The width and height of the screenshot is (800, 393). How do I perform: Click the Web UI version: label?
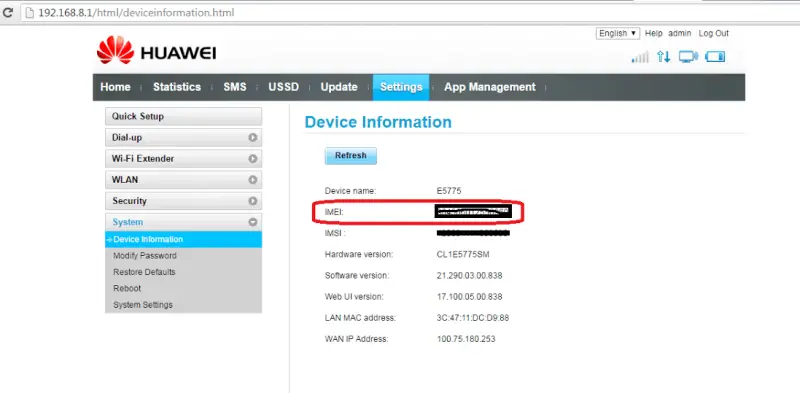point(354,297)
